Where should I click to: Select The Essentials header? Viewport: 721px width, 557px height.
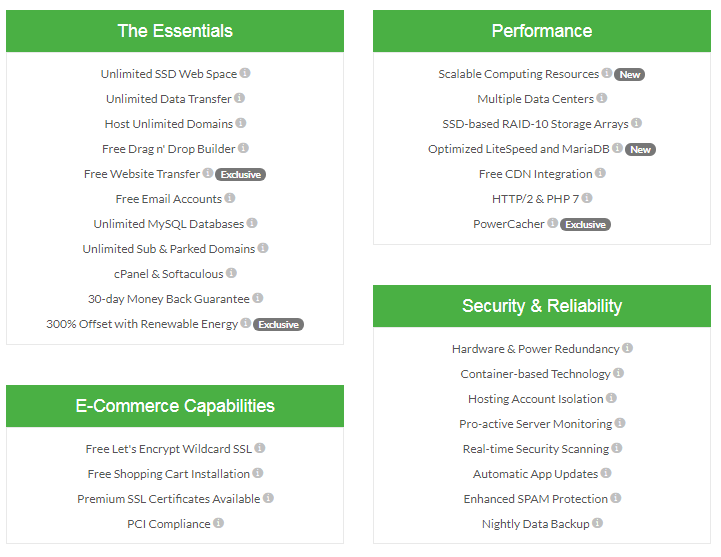pos(175,31)
